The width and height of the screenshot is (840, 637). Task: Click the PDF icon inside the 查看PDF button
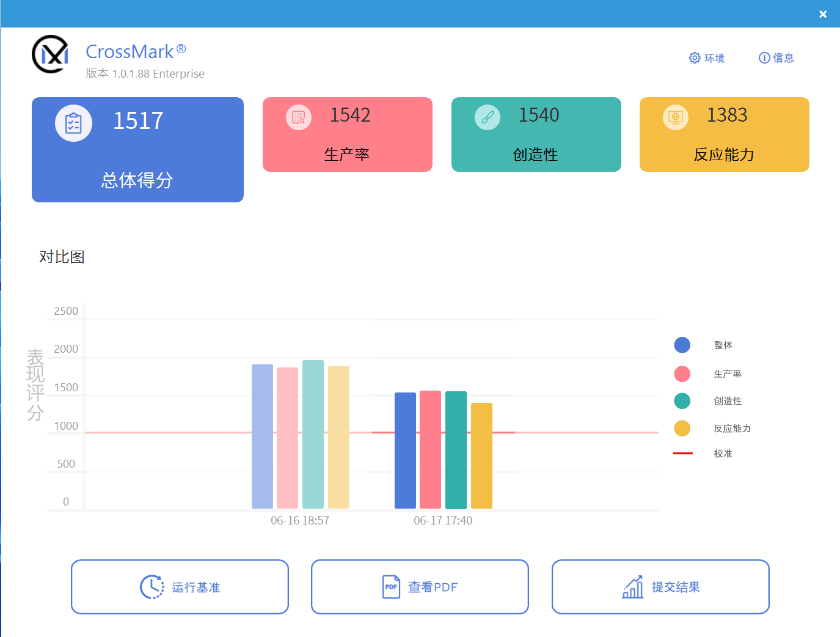[x=391, y=586]
